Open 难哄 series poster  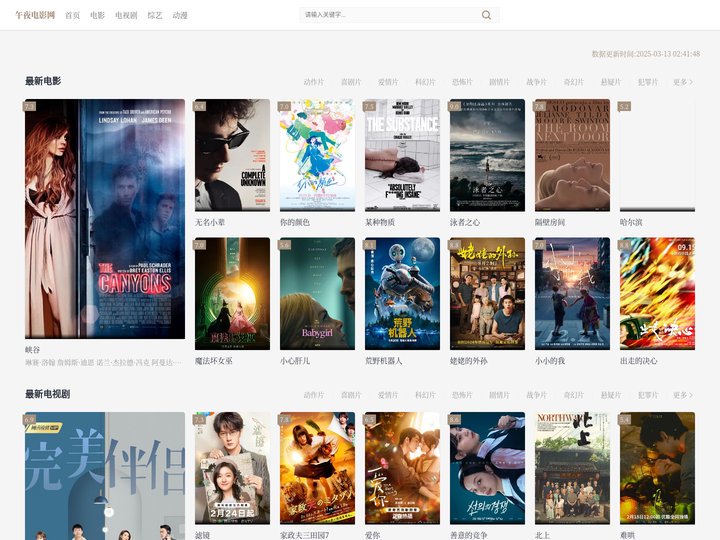tap(657, 468)
